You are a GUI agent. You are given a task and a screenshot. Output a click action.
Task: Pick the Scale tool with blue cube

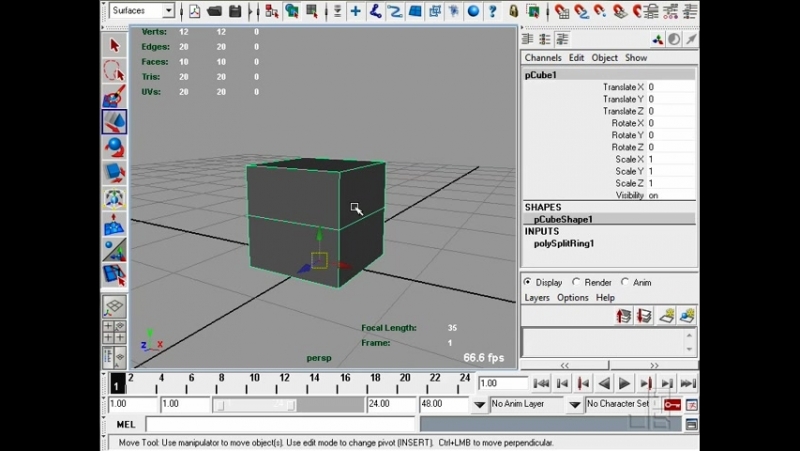114,173
